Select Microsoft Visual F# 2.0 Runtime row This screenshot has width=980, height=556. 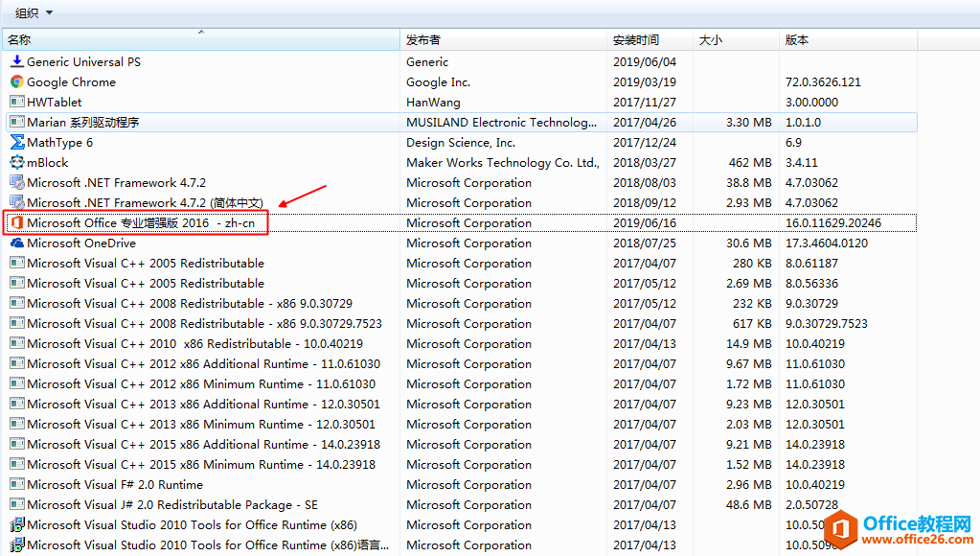115,485
